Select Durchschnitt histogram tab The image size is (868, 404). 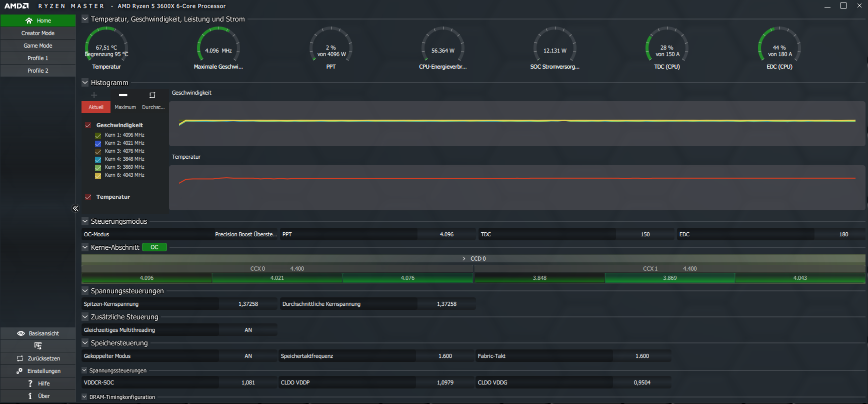[153, 107]
